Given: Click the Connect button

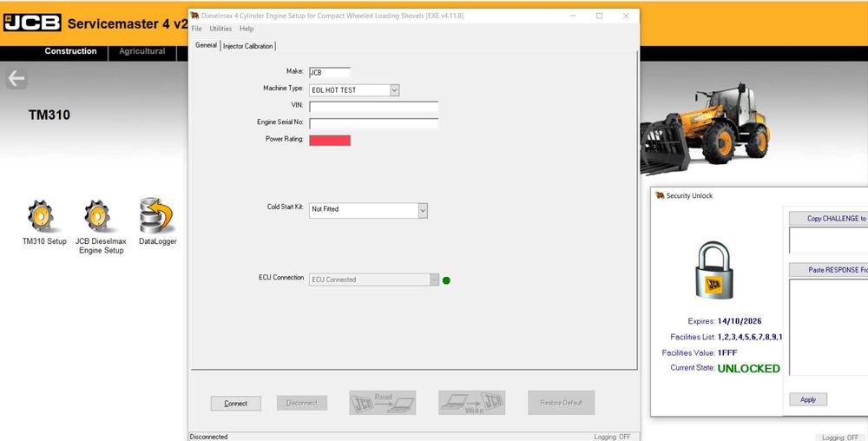Looking at the screenshot, I should (x=236, y=404).
